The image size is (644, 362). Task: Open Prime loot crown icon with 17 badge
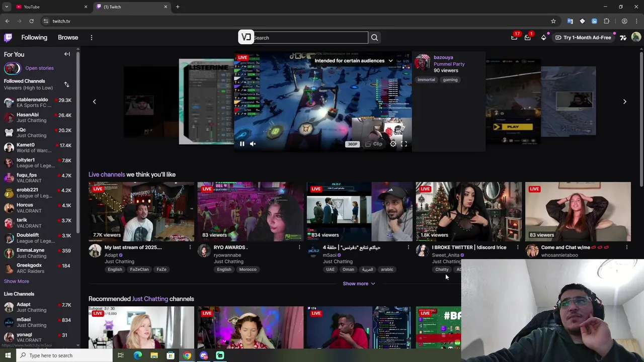point(514,37)
